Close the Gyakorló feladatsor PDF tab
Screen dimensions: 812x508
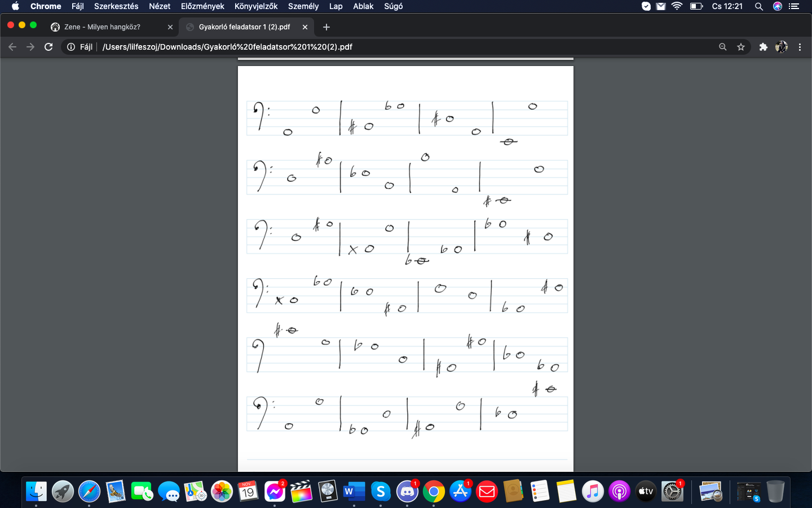click(x=305, y=27)
